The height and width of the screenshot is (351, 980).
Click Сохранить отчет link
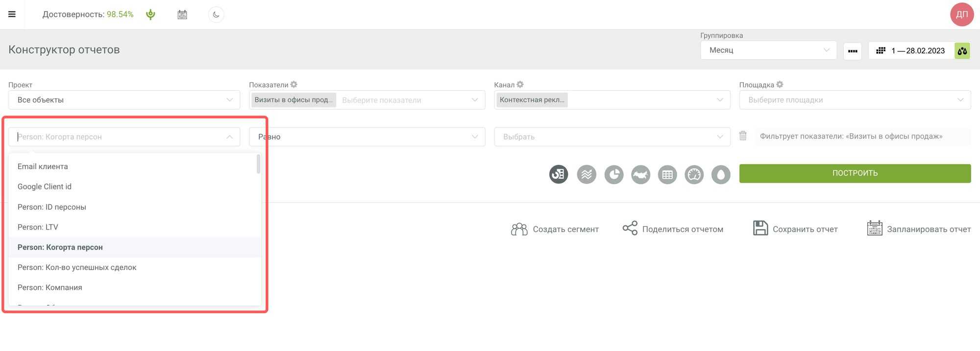pyautogui.click(x=795, y=229)
